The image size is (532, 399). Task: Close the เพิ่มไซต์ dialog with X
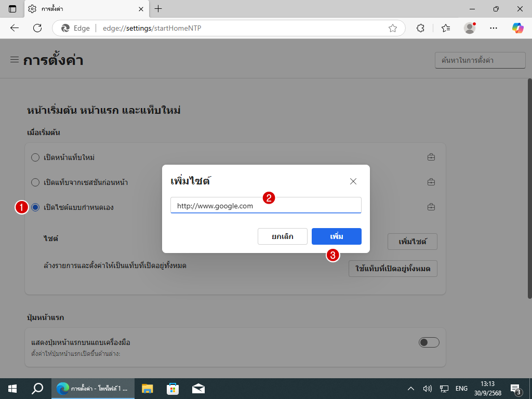tap(353, 181)
